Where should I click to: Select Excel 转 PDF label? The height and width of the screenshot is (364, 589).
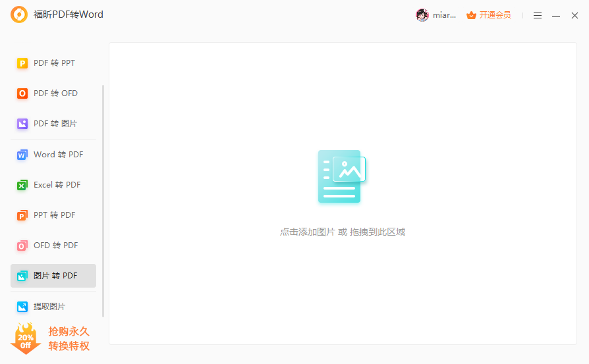point(57,185)
